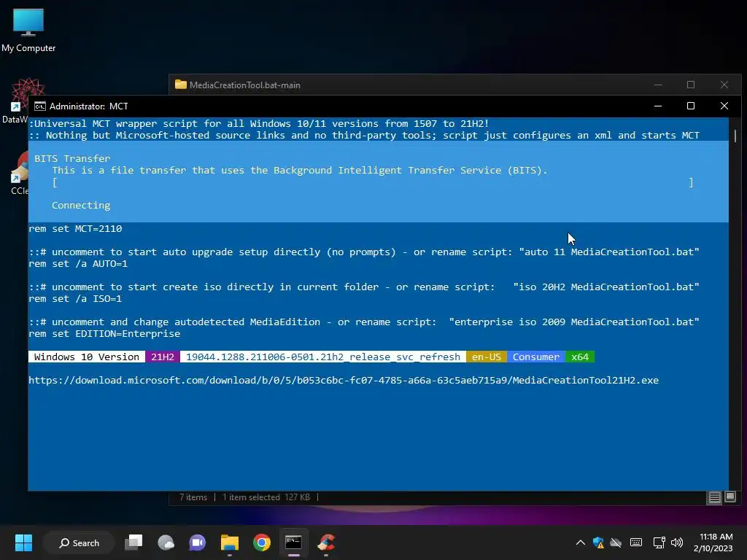Open the CCleaner desktop shortcut icon

19,172
